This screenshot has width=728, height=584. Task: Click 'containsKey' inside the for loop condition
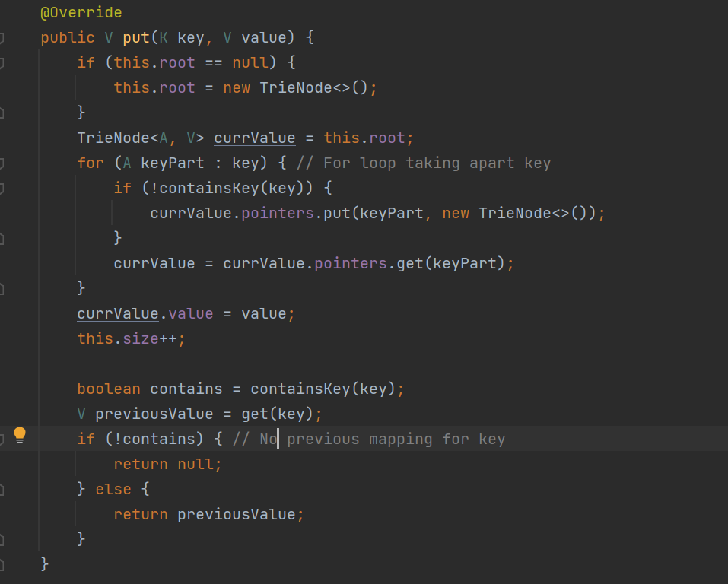click(209, 188)
